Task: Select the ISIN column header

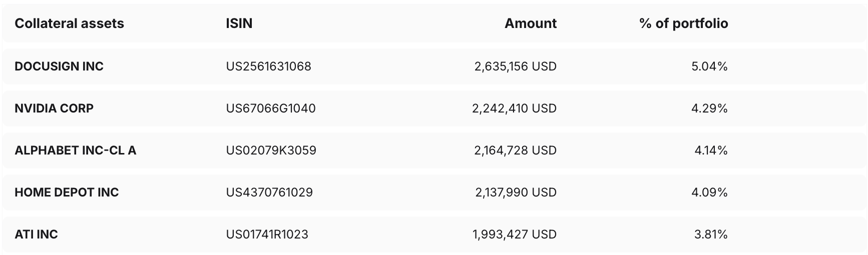Action: tap(239, 23)
